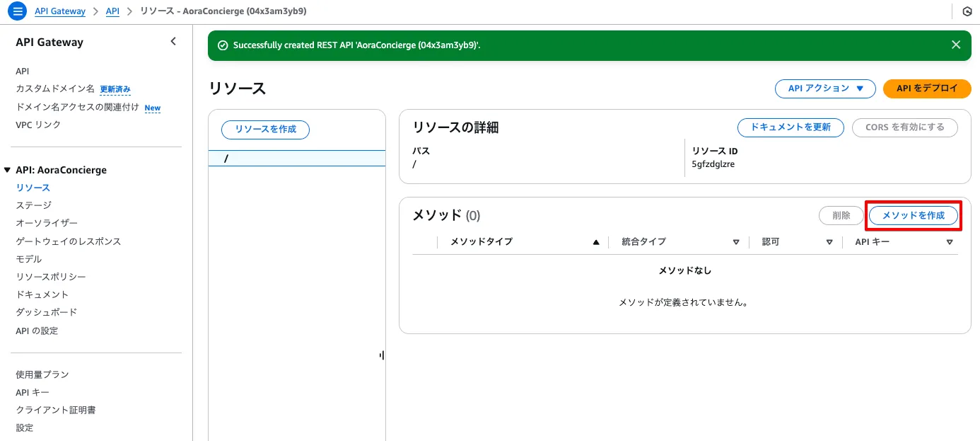Open オーソライザー in sidebar
Screen dimensions: 980x441
47,223
